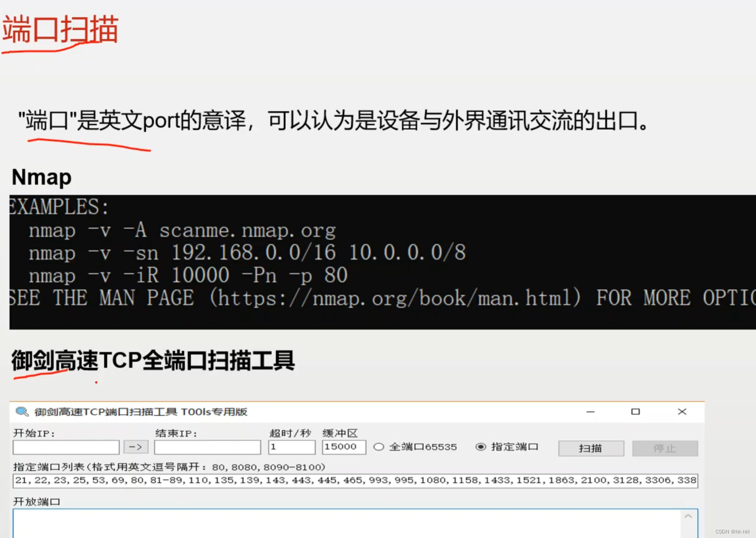
Task: Click the start IP input field
Action: click(x=66, y=447)
